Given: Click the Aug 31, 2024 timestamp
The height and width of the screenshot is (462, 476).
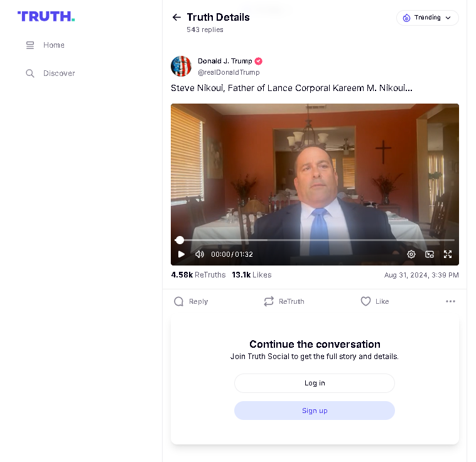Looking at the screenshot, I should coord(421,275).
